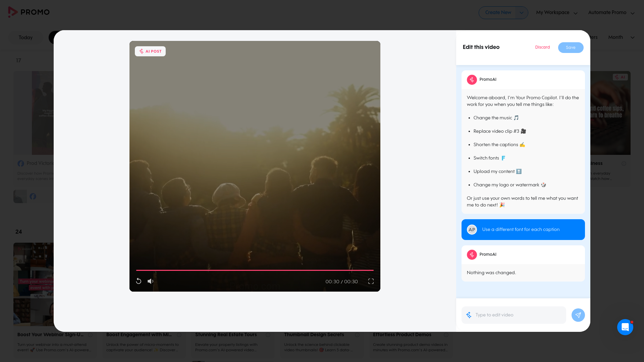
Task: Click the first PromoAI avatar icon
Action: (472, 80)
